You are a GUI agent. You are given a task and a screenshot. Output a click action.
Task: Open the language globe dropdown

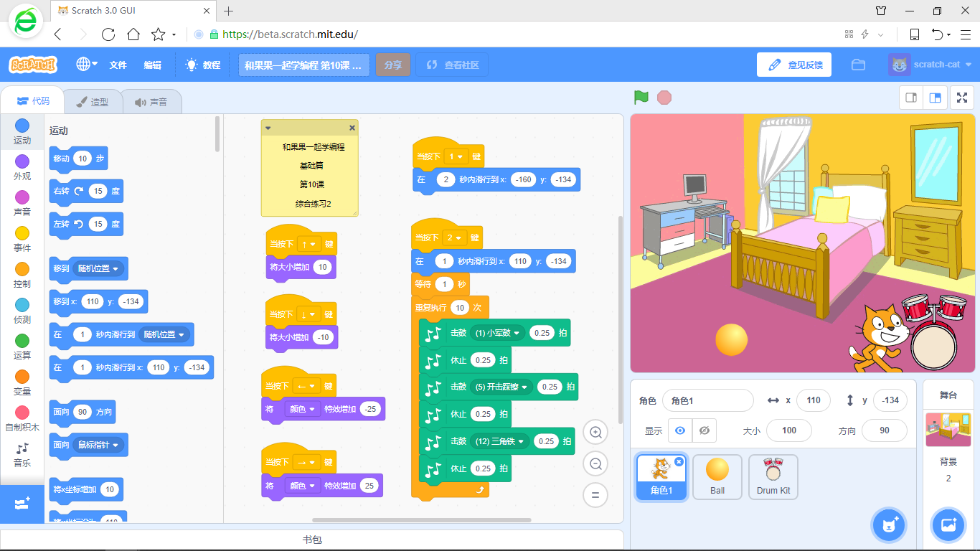87,65
